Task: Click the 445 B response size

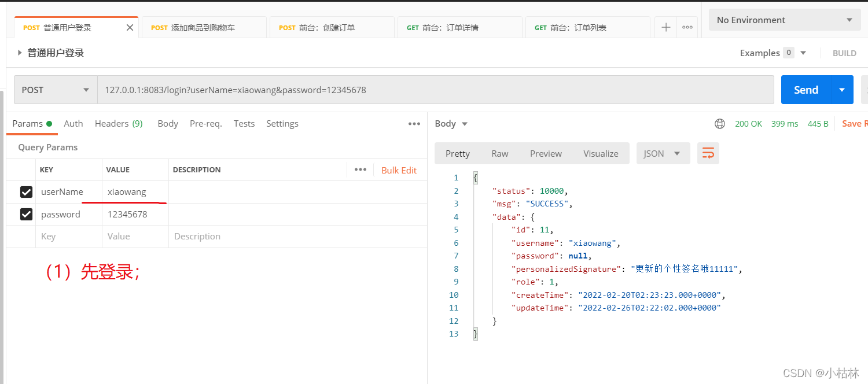Action: [x=818, y=124]
